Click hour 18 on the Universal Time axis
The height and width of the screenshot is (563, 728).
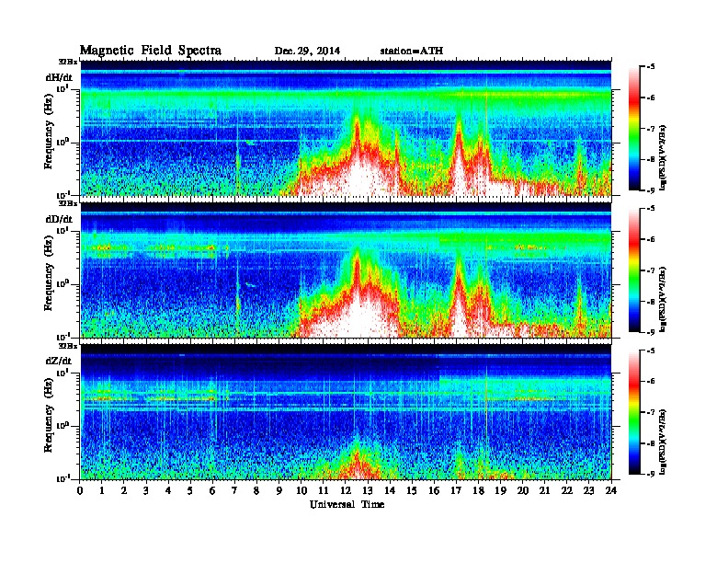pos(479,490)
